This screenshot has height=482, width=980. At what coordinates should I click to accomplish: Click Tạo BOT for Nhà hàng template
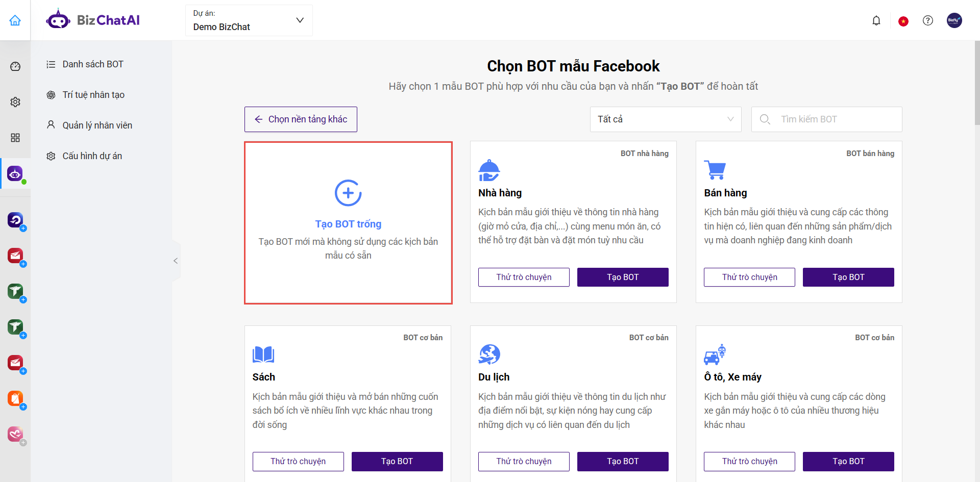(x=623, y=277)
